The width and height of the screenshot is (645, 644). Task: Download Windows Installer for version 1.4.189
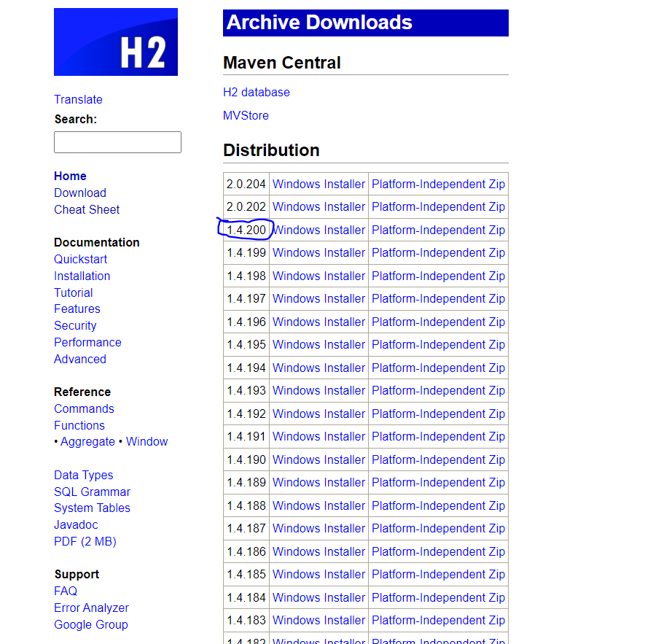click(x=318, y=482)
